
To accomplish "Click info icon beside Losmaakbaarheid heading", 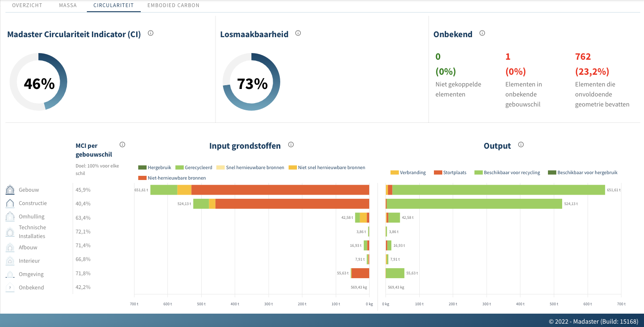I will click(x=298, y=33).
